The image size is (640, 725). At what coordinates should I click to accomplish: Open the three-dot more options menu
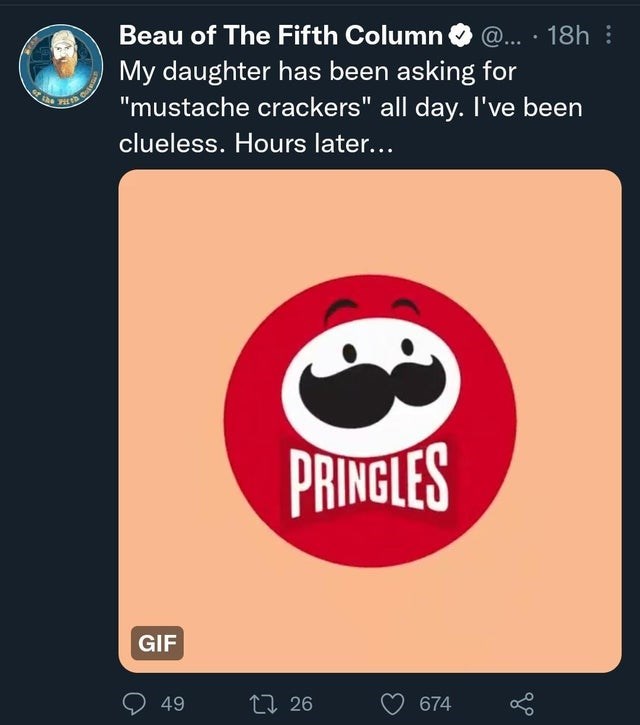pyautogui.click(x=610, y=37)
